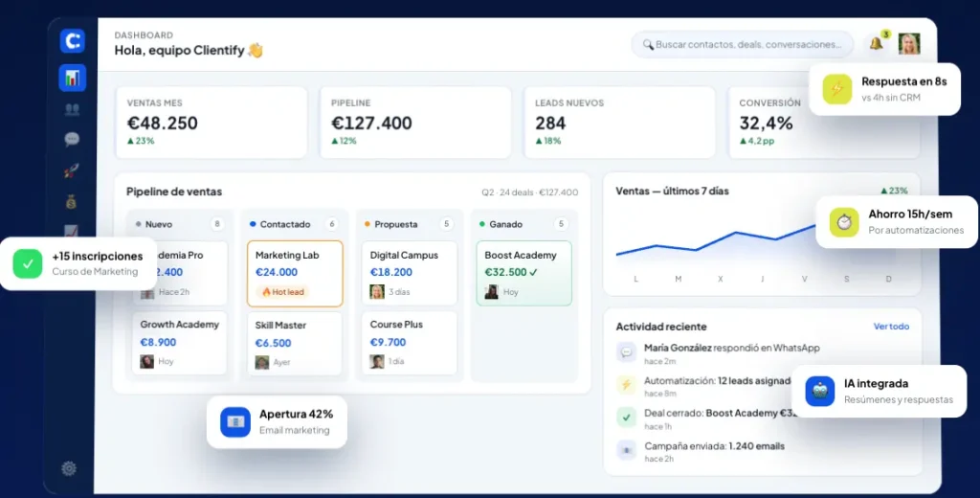Click the Hot lead badge
Image resolution: width=980 pixels, height=498 pixels.
pyautogui.click(x=282, y=291)
